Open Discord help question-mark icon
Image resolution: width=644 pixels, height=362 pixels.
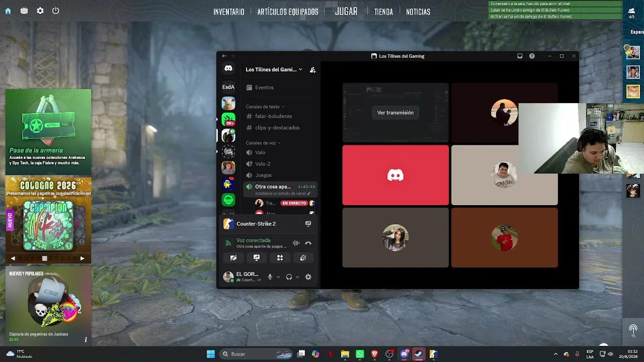click(532, 56)
